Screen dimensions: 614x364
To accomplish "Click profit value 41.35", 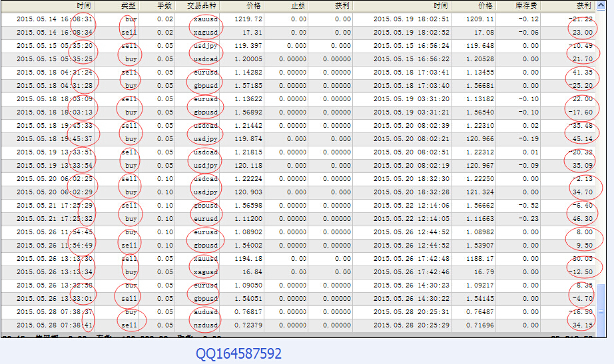I will coord(583,73).
